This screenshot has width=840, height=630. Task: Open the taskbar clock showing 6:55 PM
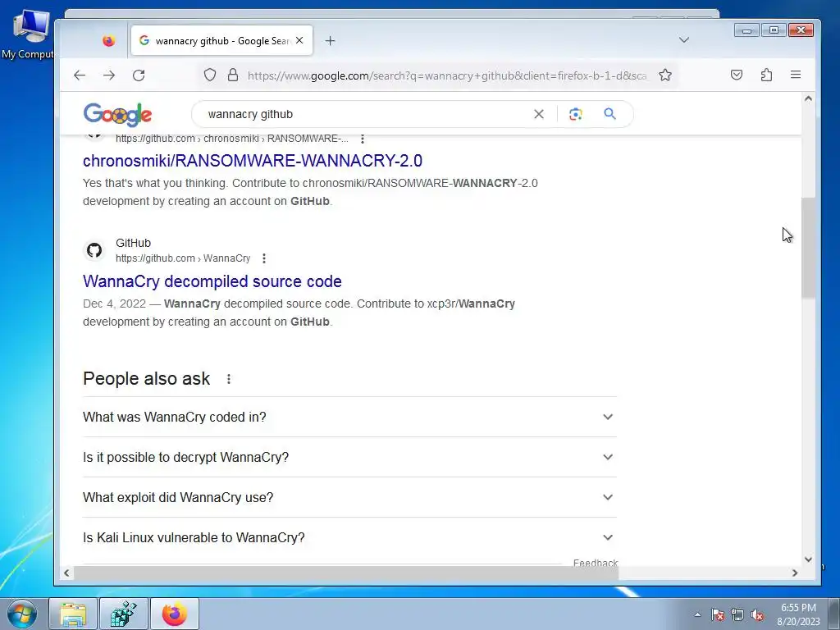(x=798, y=614)
